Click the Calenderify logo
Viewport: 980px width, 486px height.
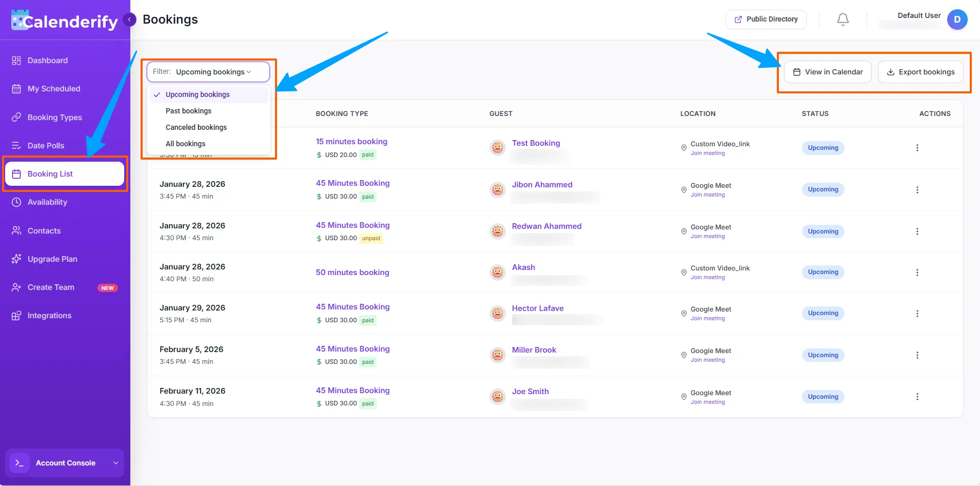[65, 21]
